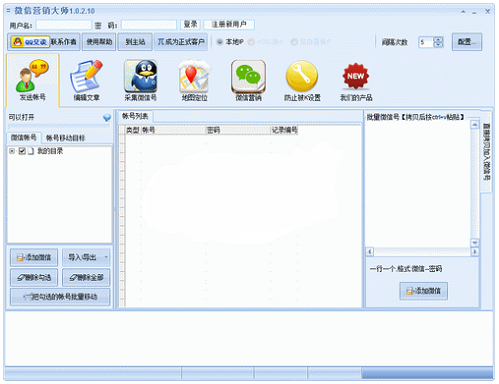Open the 地图定位 map location icon

tap(194, 80)
